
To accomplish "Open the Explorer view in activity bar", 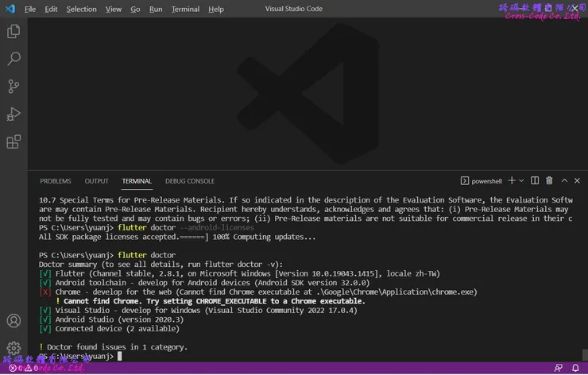I will 14,32.
